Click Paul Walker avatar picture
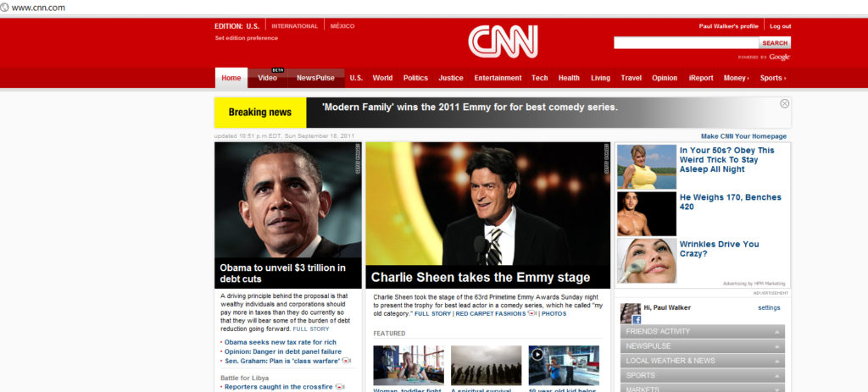868x392 pixels. tap(631, 313)
